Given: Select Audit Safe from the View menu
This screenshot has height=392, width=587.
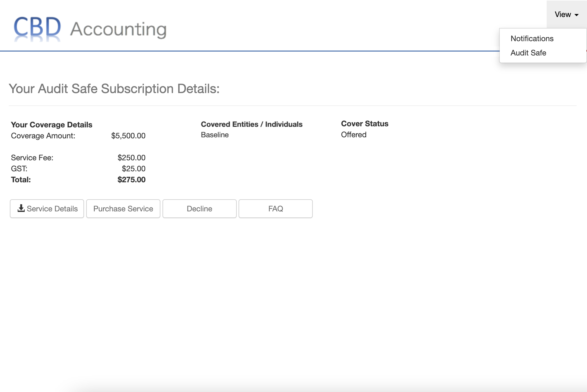Looking at the screenshot, I should [528, 53].
